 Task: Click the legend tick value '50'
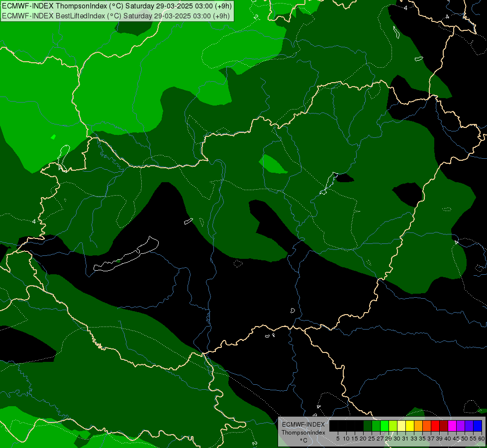(x=465, y=439)
